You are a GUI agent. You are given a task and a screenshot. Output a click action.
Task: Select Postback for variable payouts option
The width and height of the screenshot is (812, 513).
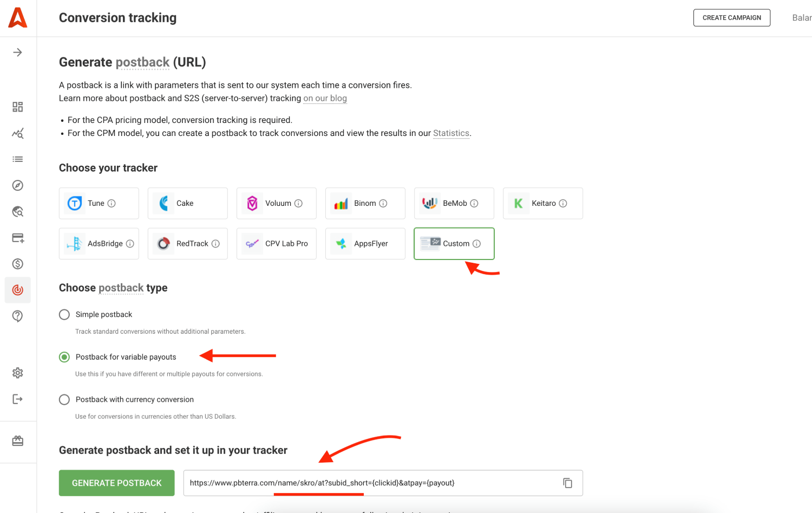point(64,357)
